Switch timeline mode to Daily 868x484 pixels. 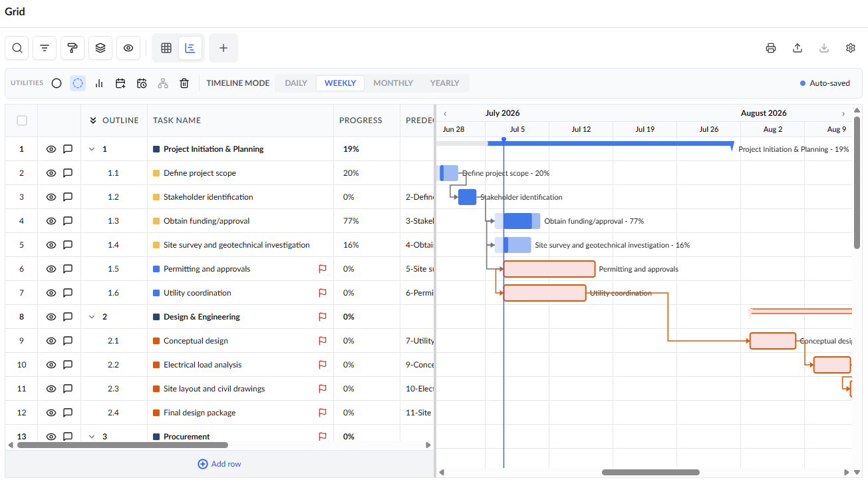[x=296, y=83]
